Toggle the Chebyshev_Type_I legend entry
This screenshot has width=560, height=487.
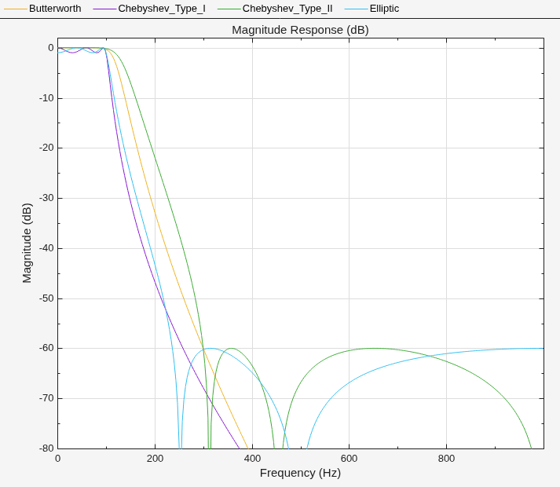(x=149, y=9)
